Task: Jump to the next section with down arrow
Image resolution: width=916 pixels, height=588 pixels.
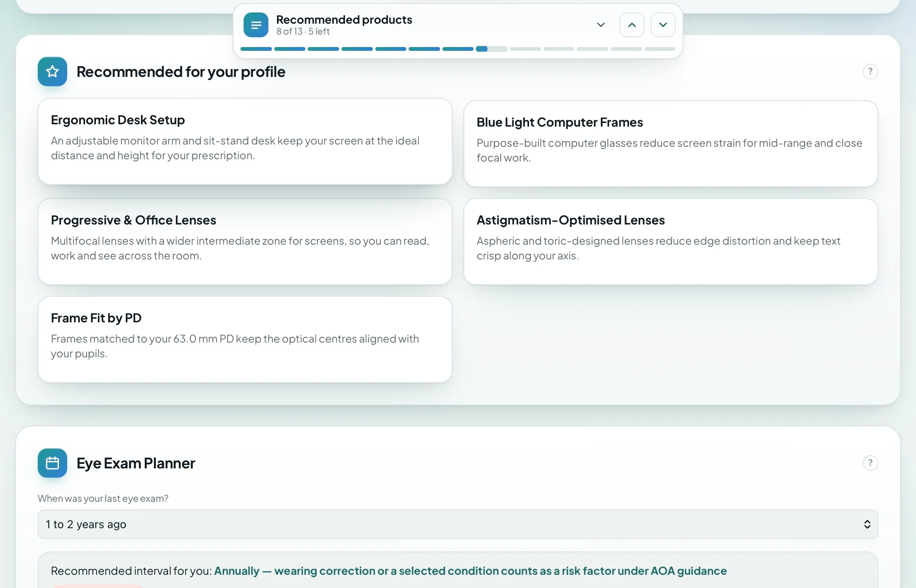Action: [x=663, y=25]
